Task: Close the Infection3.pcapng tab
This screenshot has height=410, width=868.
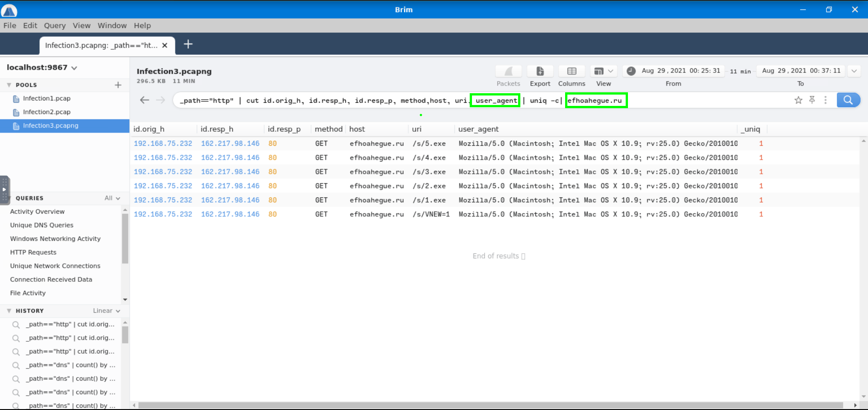Action: [165, 45]
